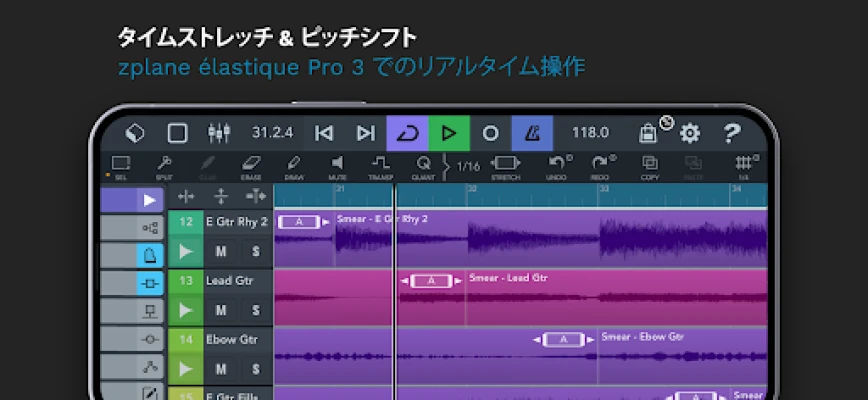This screenshot has width=868, height=400.
Task: Select the Erase tool
Action: click(x=250, y=164)
